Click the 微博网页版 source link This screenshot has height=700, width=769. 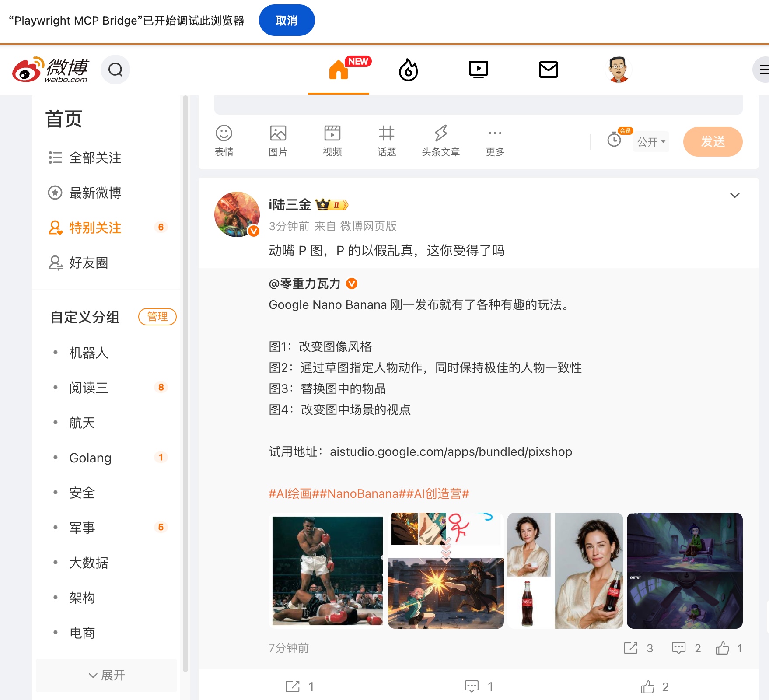[368, 226]
